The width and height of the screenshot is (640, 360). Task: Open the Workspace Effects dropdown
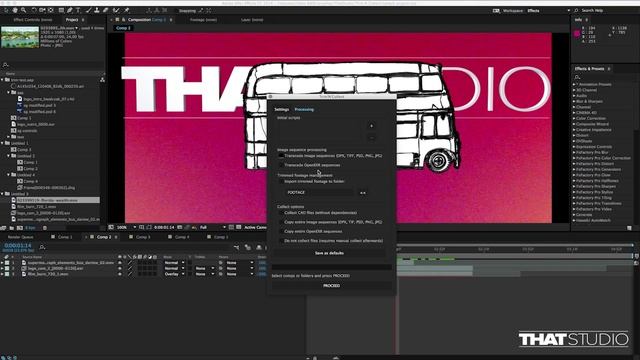(x=549, y=11)
